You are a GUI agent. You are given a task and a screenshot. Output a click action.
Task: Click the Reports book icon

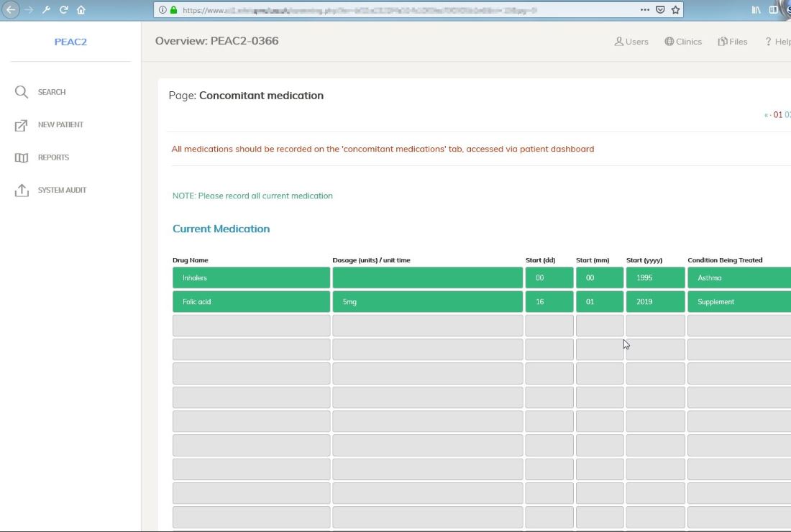(x=21, y=158)
